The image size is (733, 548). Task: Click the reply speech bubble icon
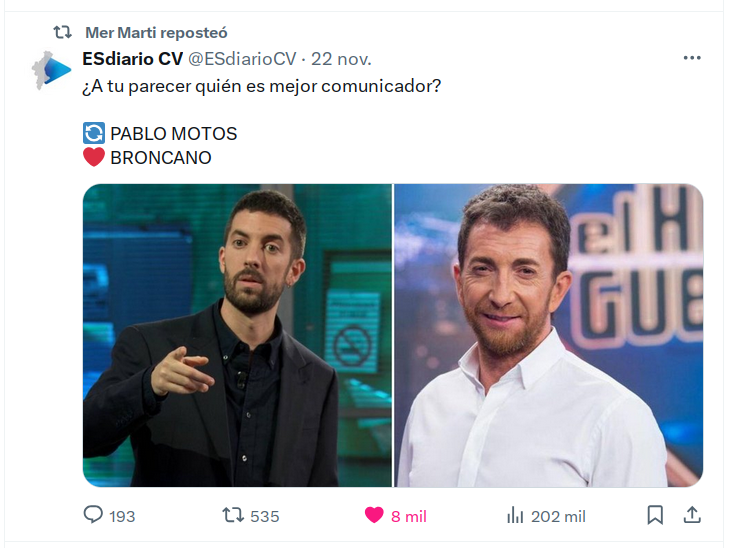point(93,514)
